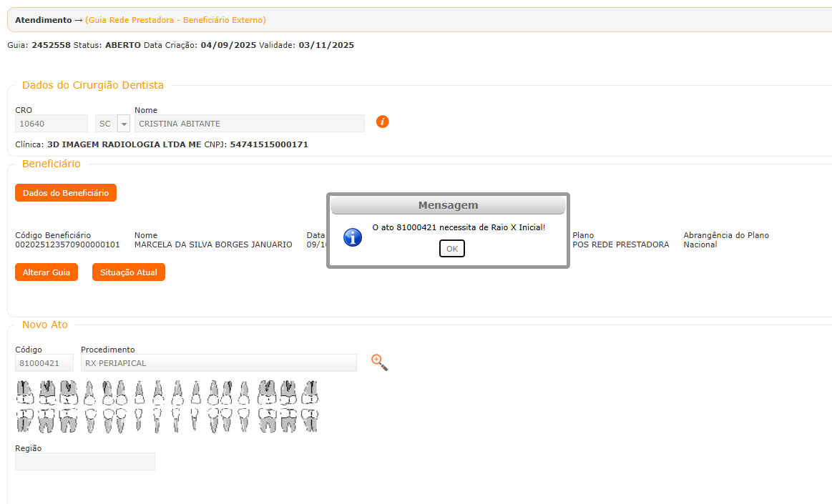View Situação Atual
The image size is (832, 504).
point(128,272)
